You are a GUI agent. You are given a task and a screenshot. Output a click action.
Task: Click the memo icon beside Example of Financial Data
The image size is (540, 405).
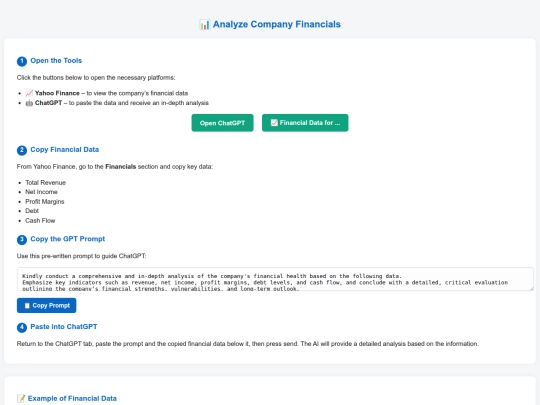pos(21,398)
